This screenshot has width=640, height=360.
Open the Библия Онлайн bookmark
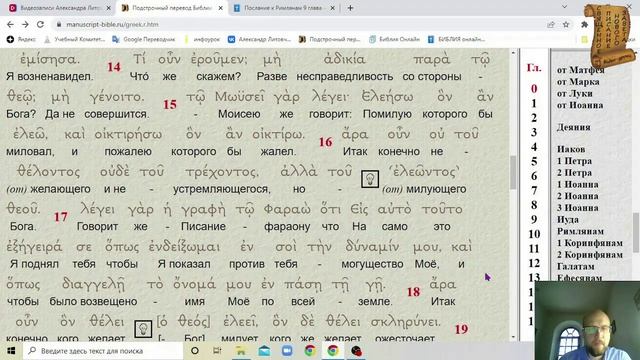[394, 39]
